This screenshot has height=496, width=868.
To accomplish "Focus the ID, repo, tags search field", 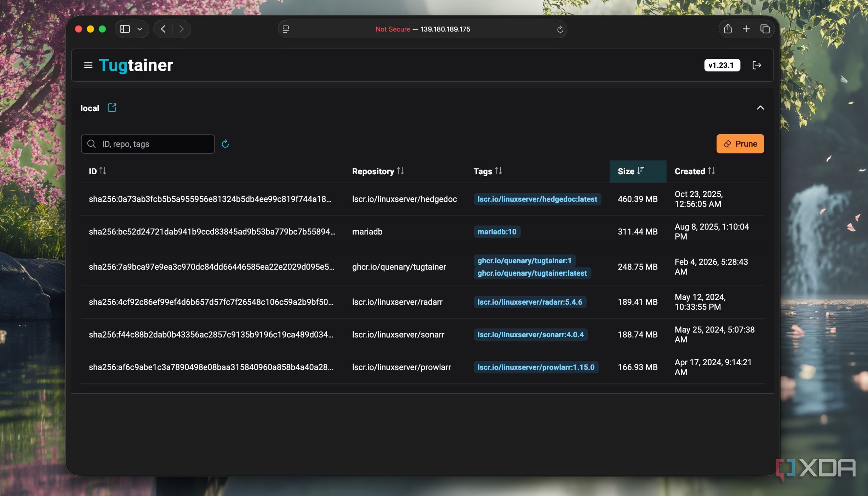I will 148,144.
